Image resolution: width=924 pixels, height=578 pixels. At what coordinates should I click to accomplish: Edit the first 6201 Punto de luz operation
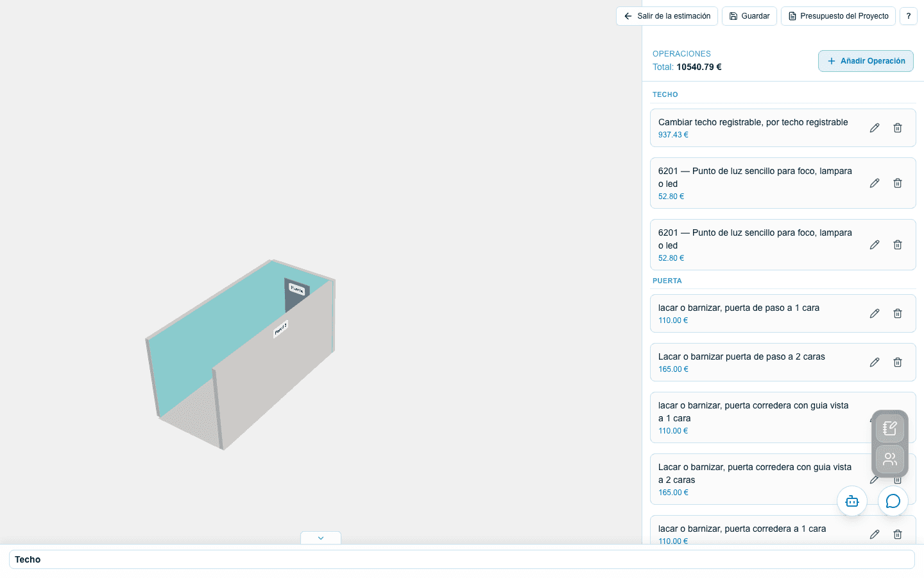(x=875, y=183)
